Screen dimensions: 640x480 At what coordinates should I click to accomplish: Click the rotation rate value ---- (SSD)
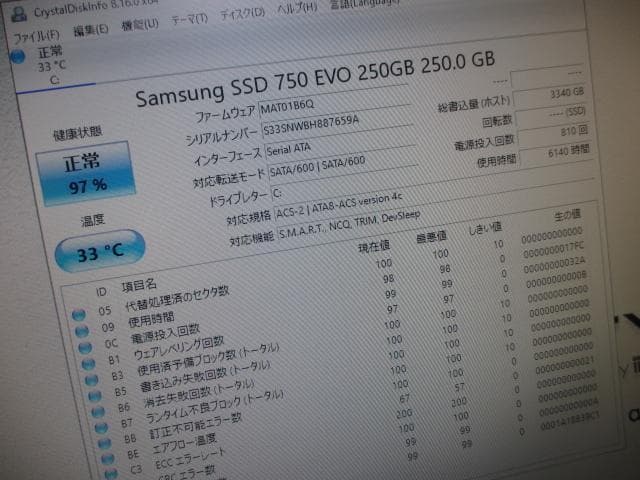click(x=551, y=115)
